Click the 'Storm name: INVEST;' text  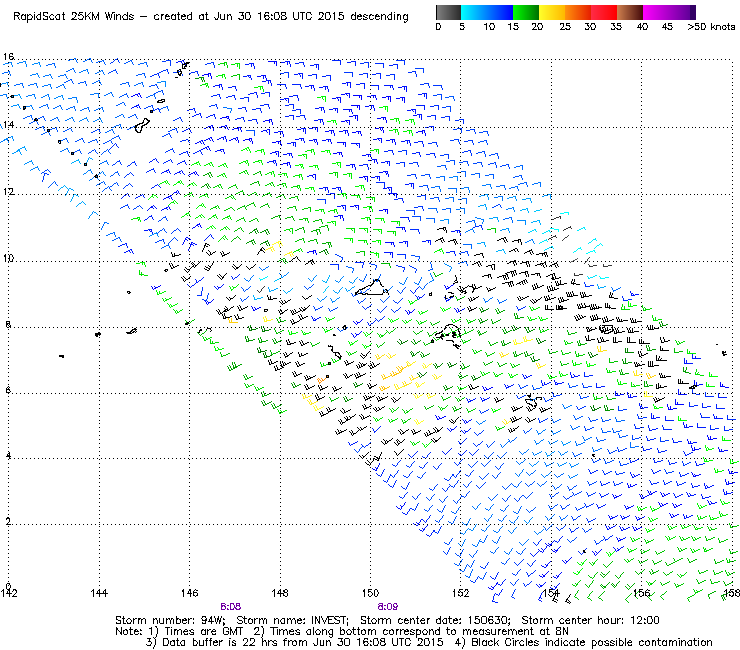[x=292, y=620]
